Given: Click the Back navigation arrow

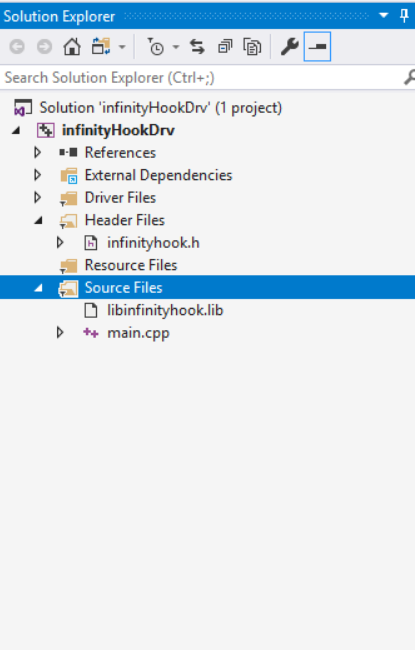Looking at the screenshot, I should point(17,46).
